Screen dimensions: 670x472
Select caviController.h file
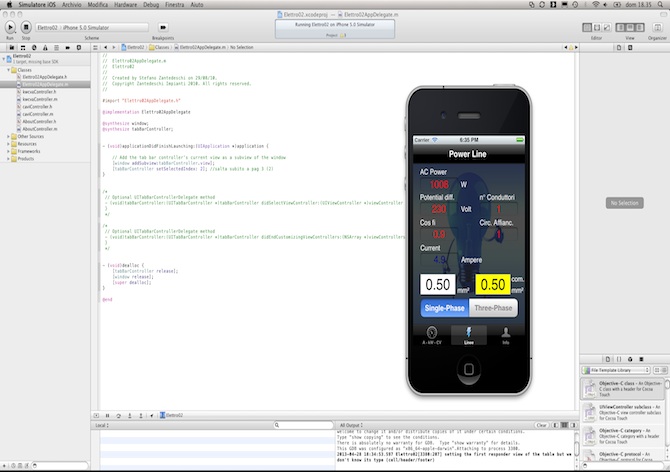[x=37, y=107]
